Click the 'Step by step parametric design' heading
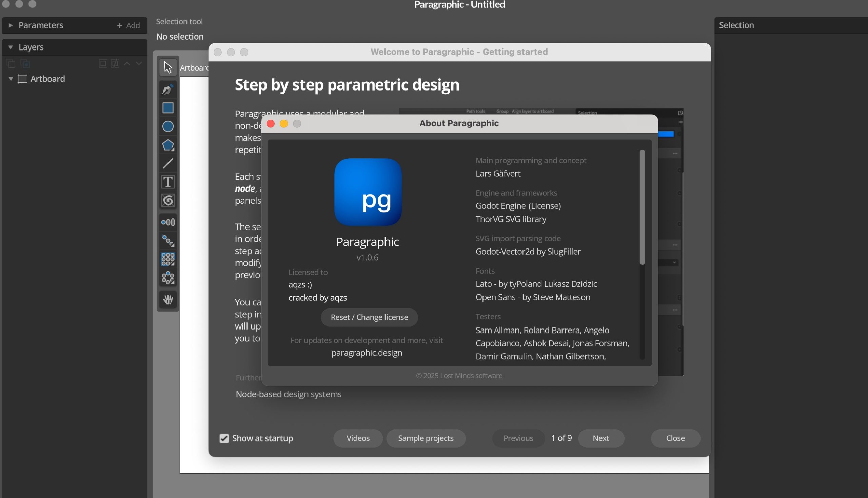The image size is (868, 498). point(347,85)
